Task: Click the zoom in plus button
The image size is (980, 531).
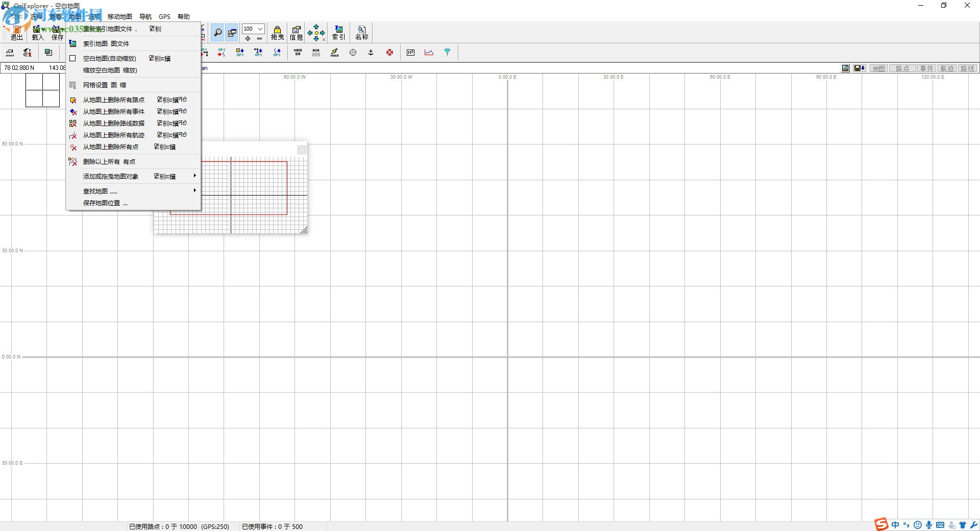Action: [x=248, y=38]
